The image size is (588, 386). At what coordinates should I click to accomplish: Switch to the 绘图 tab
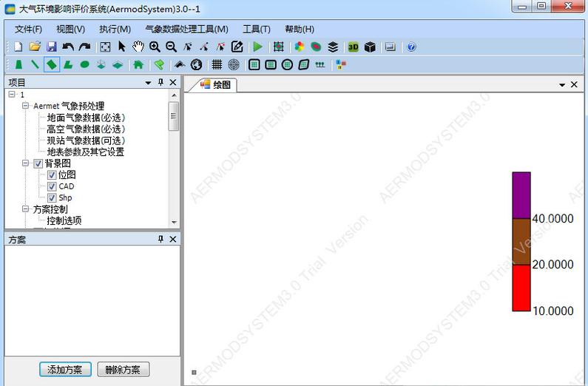click(x=217, y=85)
